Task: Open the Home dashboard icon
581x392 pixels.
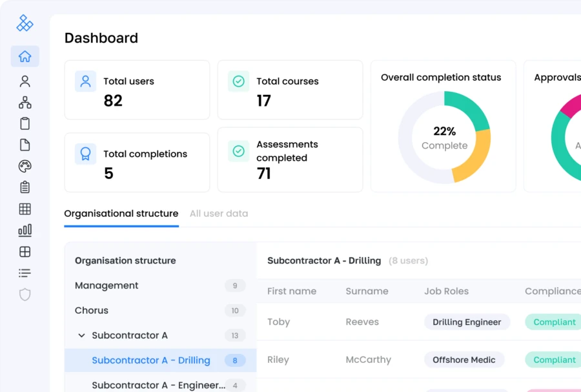Action: [x=25, y=56]
